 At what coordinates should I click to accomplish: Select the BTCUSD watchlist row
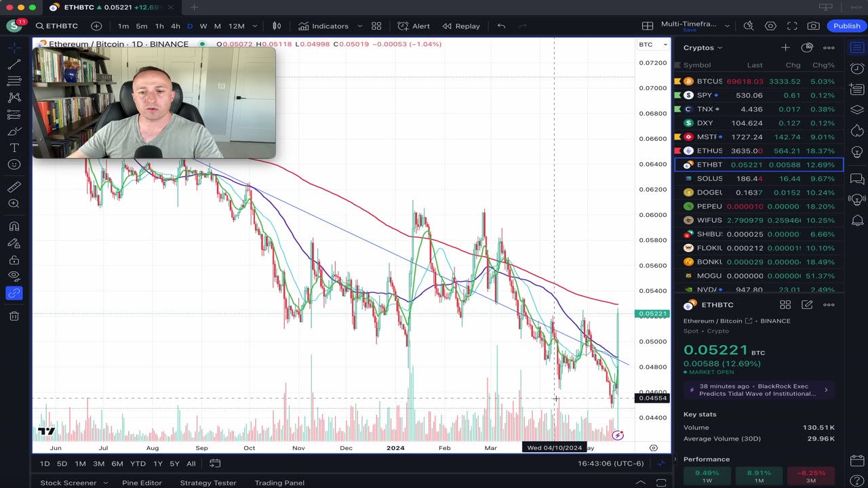click(758, 81)
